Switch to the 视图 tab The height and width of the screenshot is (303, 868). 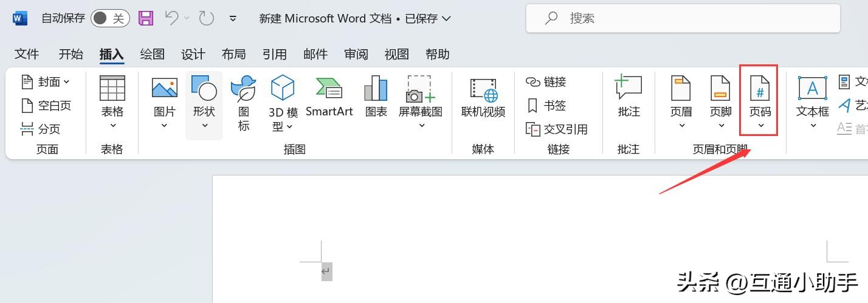[397, 54]
